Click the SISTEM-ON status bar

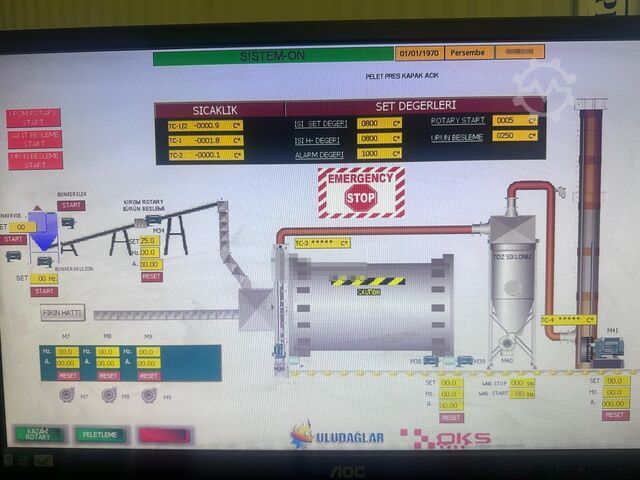[271, 57]
